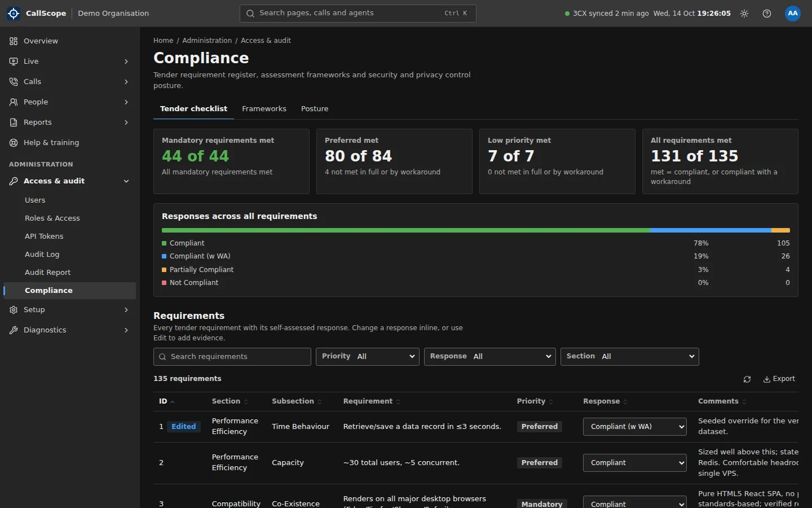The height and width of the screenshot is (508, 812).
Task: Toggle the light/dark theme sun icon
Action: [x=744, y=13]
